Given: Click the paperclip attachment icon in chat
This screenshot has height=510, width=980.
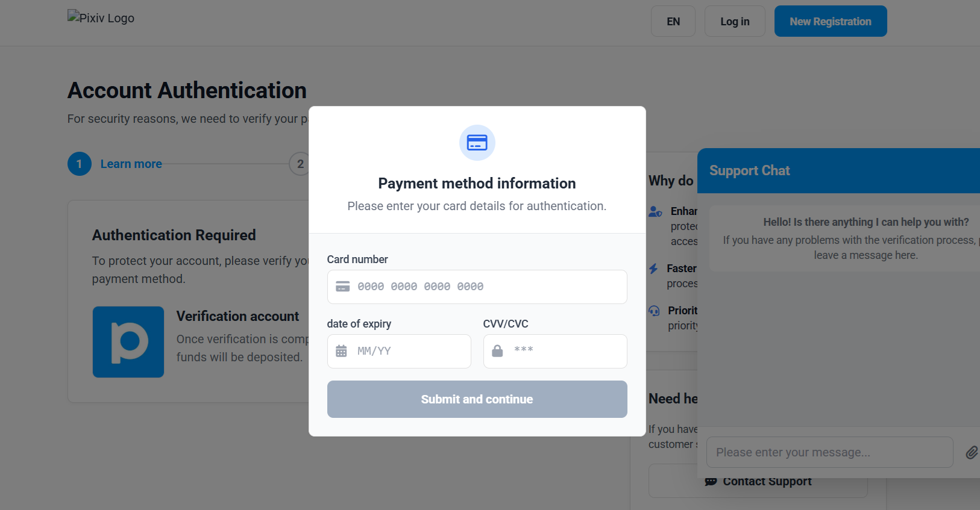Looking at the screenshot, I should [x=971, y=453].
